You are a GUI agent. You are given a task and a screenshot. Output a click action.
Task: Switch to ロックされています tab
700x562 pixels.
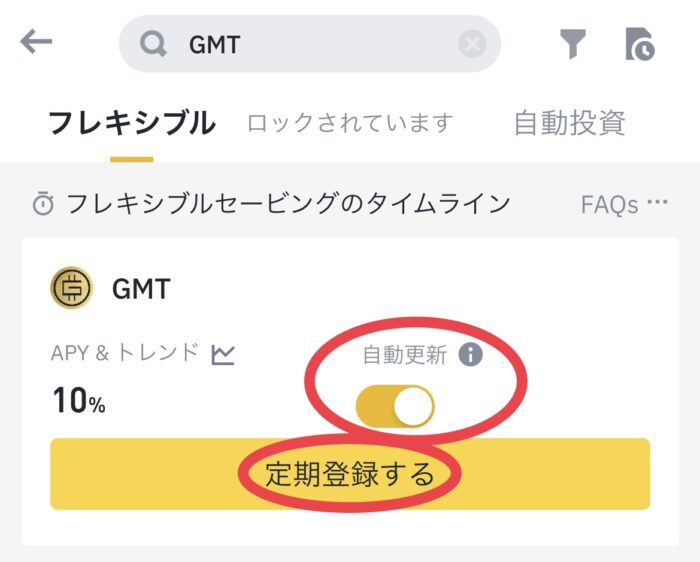350,123
